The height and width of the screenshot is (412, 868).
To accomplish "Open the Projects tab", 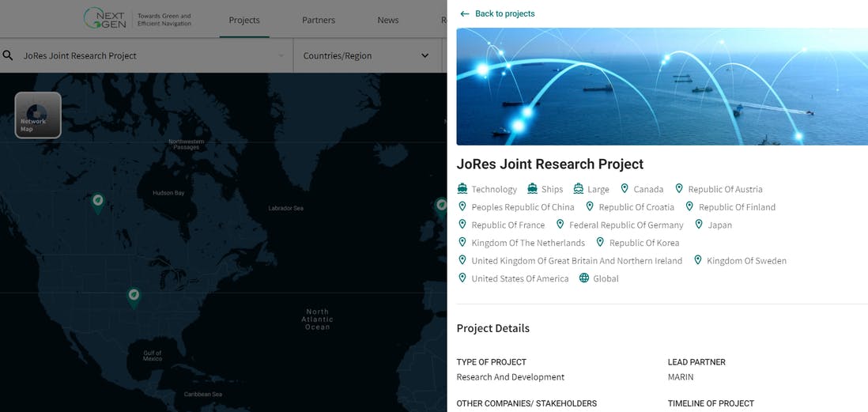I will coord(244,20).
